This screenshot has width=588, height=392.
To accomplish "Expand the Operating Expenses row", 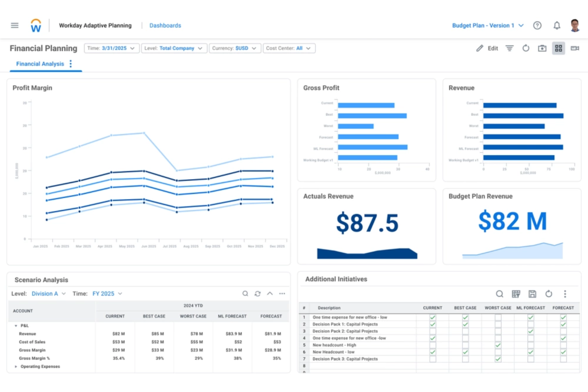I will pos(16,366).
